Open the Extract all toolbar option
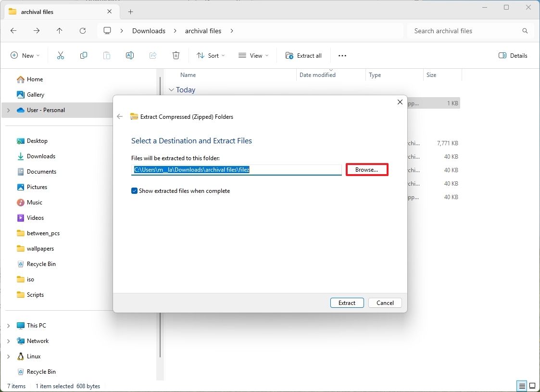Screen dimensions: 540x392 point(303,55)
